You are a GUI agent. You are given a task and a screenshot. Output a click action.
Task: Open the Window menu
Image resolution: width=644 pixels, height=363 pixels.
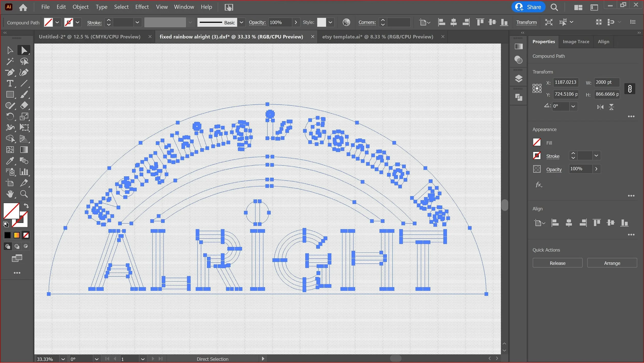pyautogui.click(x=184, y=7)
